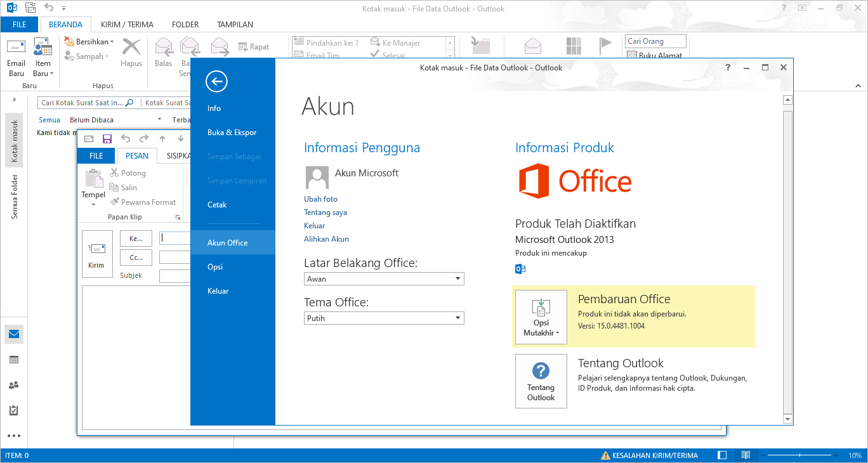Click the Kirim send button
The image size is (868, 463).
(x=96, y=254)
